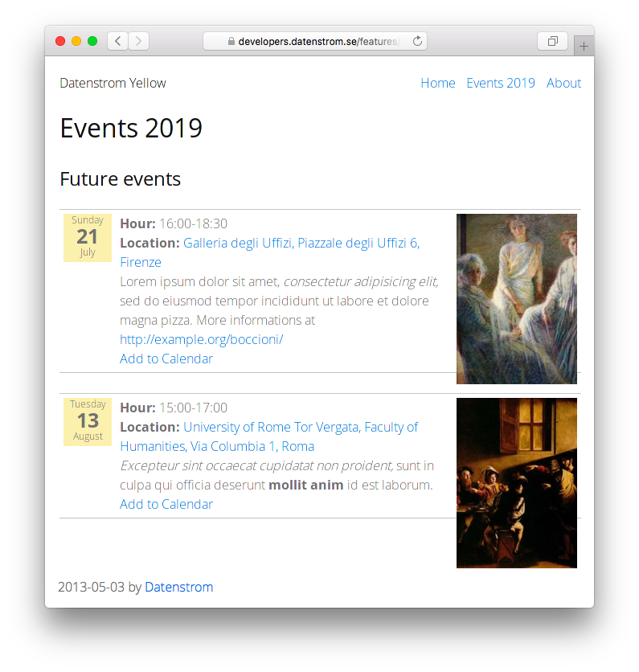This screenshot has height=672, width=639.
Task: Open the Boccioni painting of three women
Action: click(517, 299)
